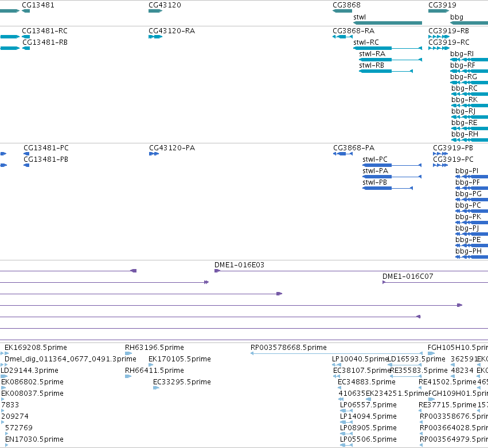
Task: Select transcript CG13481-RC
Action: click(45, 31)
